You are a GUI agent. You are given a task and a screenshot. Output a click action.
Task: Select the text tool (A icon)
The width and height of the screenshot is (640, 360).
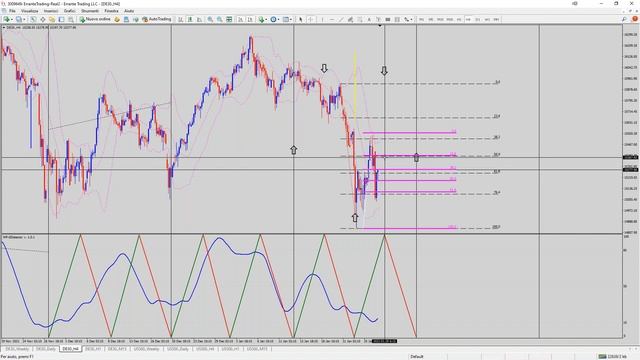(x=369, y=19)
